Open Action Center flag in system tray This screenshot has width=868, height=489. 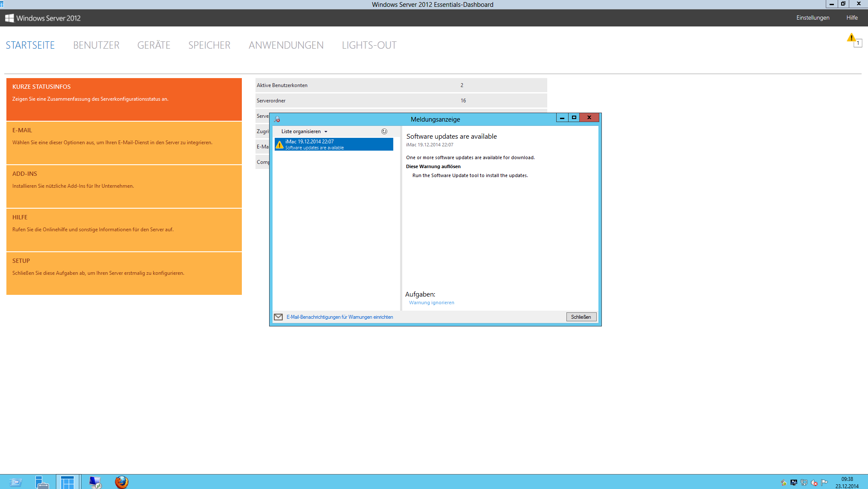(824, 483)
